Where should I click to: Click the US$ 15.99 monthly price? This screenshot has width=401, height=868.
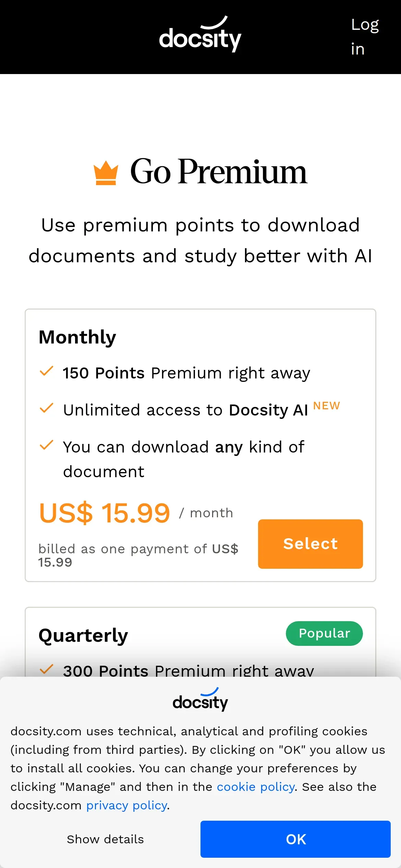(105, 513)
